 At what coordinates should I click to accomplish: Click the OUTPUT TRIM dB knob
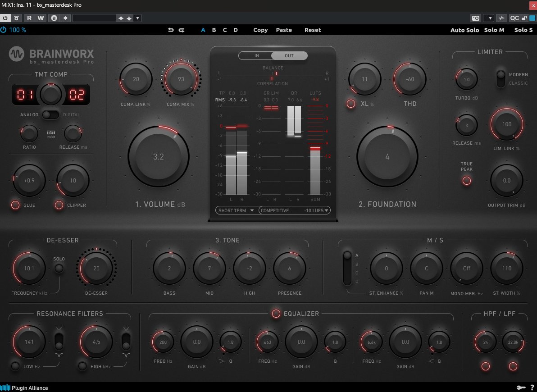pos(506,181)
